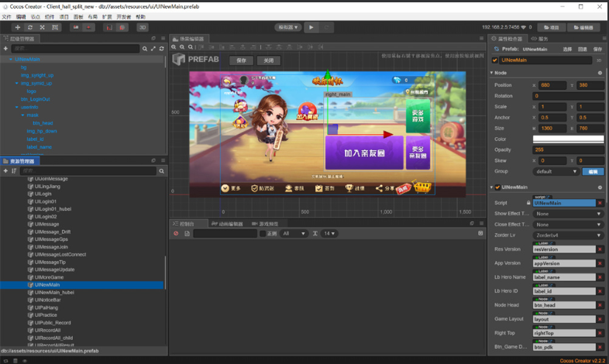Enable the 正则 regex checkbox in console
This screenshot has height=364, width=609.
pyautogui.click(x=263, y=234)
